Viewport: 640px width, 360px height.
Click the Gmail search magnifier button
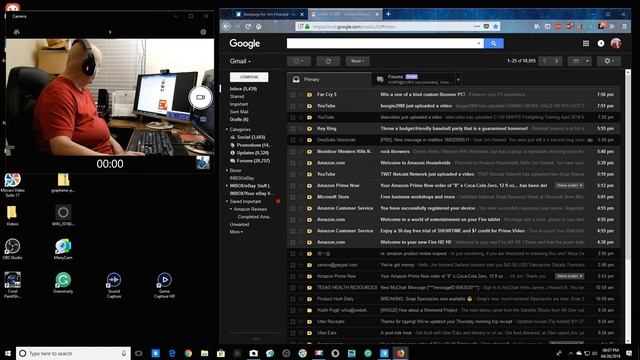493,43
